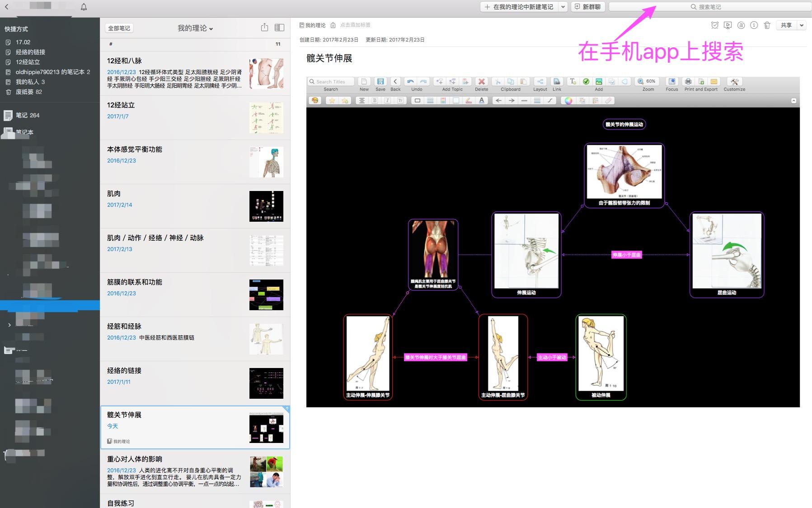This screenshot has height=508, width=812.
Task: Start presentation mode for this note
Action: [728, 25]
